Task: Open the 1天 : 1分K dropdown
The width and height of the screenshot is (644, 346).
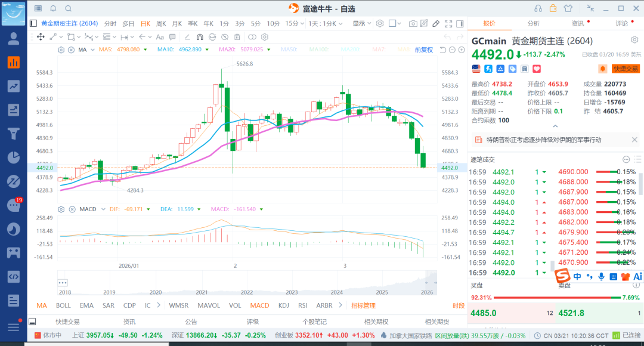Action: click(326, 23)
